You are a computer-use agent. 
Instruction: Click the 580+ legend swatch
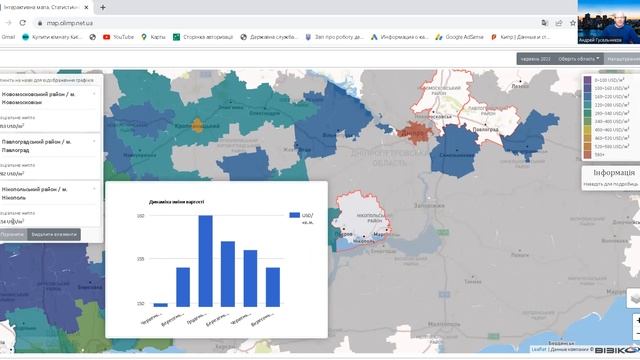point(587,155)
